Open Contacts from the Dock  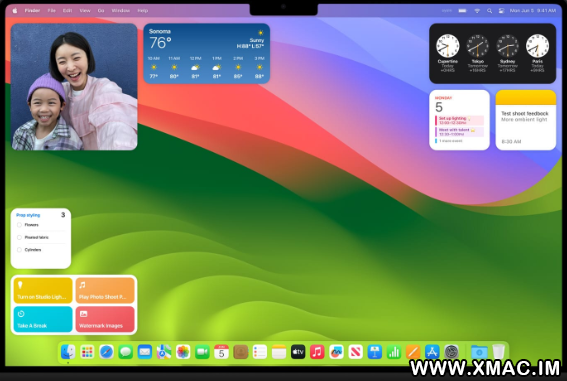coord(240,352)
